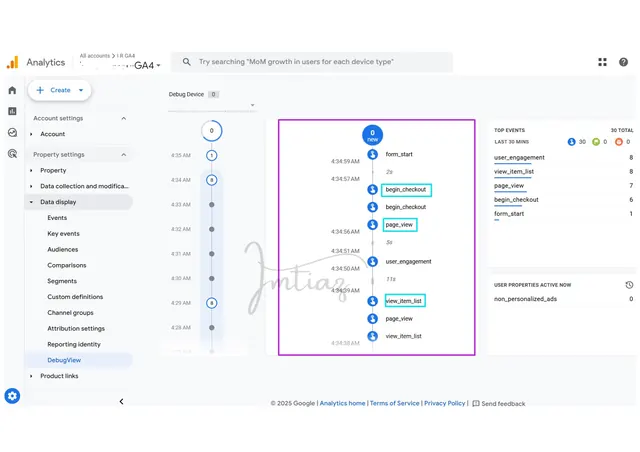
Task: Click the Send feedback link text
Action: [503, 404]
